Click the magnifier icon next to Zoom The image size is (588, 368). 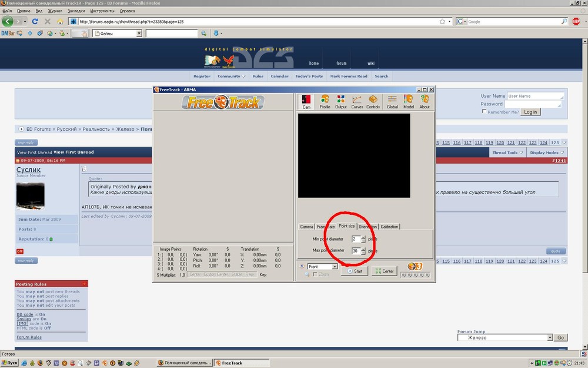[307, 274]
